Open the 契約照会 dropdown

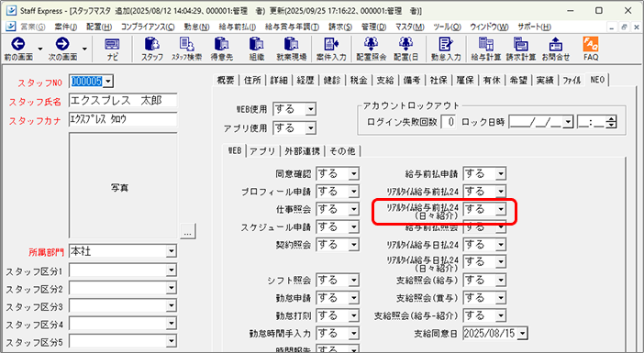[353, 245]
